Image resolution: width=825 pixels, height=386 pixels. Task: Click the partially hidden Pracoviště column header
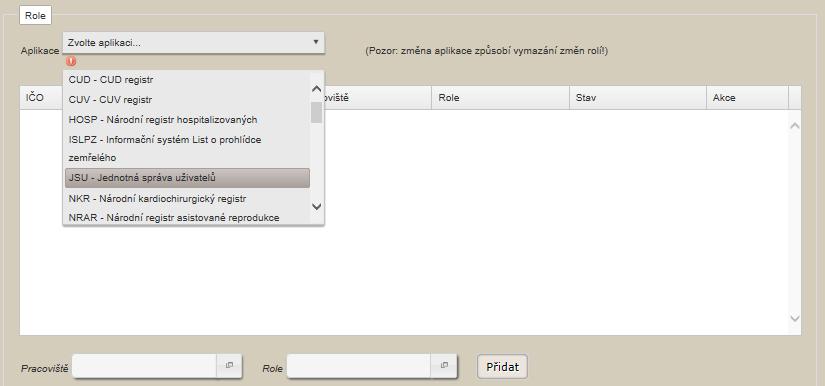[x=378, y=98]
